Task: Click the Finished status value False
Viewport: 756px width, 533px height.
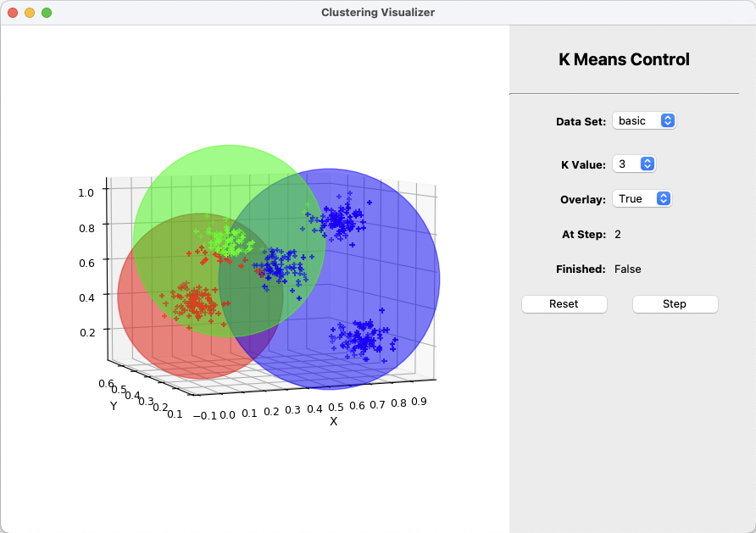Action: (x=627, y=269)
